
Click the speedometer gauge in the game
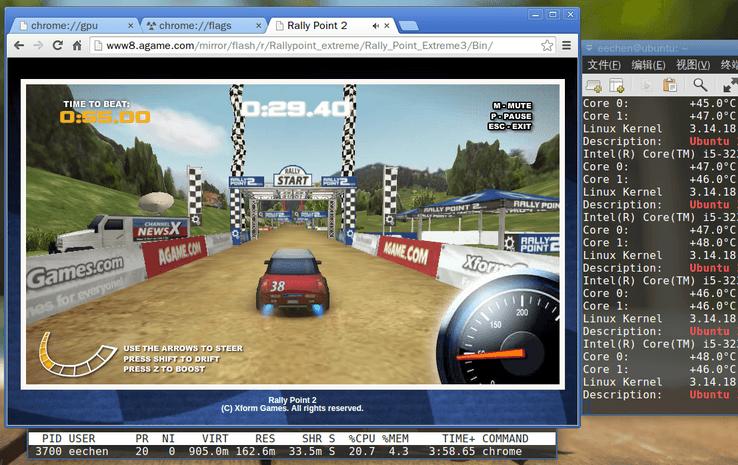pos(499,331)
